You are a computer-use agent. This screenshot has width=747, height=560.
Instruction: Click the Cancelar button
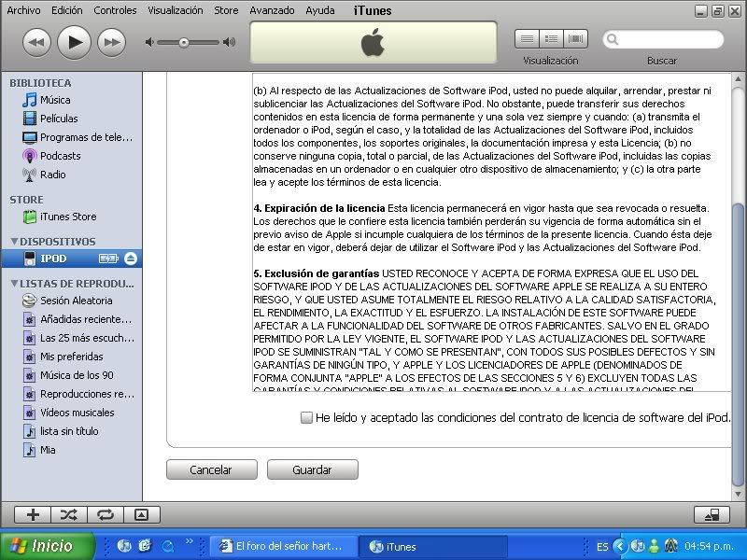(212, 469)
